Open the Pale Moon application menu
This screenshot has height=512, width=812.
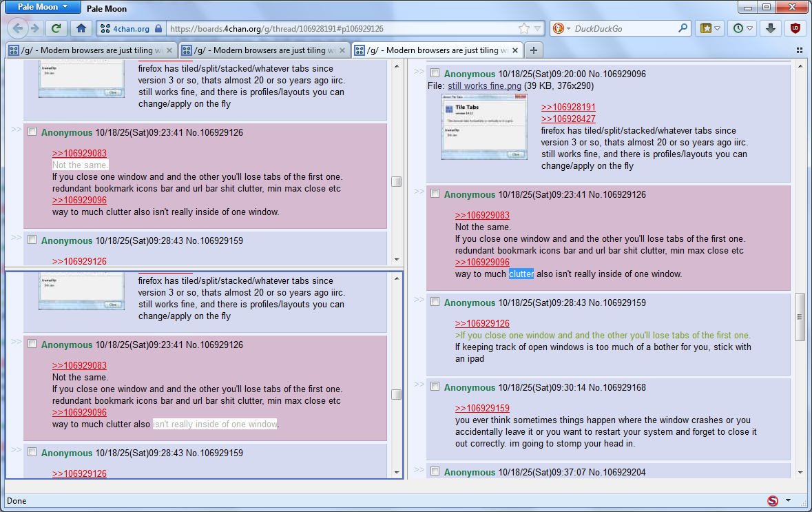(x=43, y=7)
